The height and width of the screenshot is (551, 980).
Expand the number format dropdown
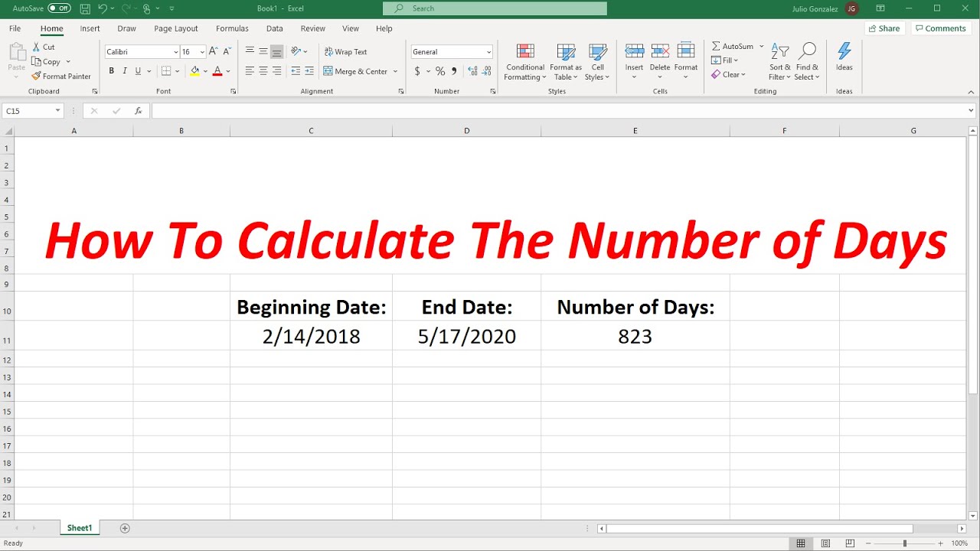coord(489,52)
